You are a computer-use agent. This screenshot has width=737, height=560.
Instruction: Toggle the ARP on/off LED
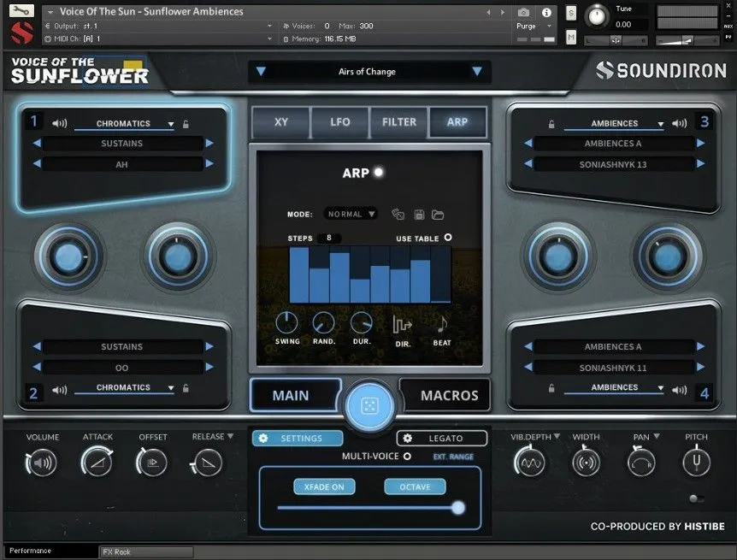[x=379, y=173]
